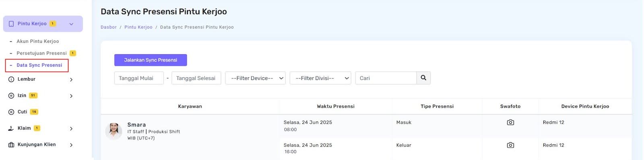Open the Filter Device dropdown
This screenshot has height=160, width=644.
pos(256,78)
